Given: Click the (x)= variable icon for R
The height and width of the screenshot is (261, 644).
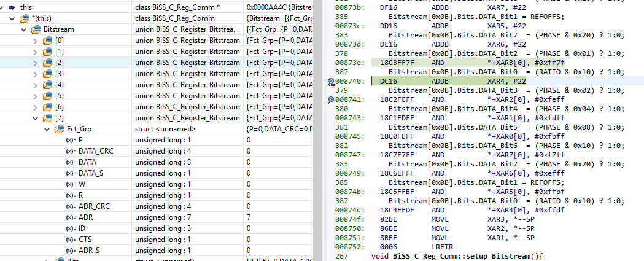Looking at the screenshot, I should click(71, 195).
